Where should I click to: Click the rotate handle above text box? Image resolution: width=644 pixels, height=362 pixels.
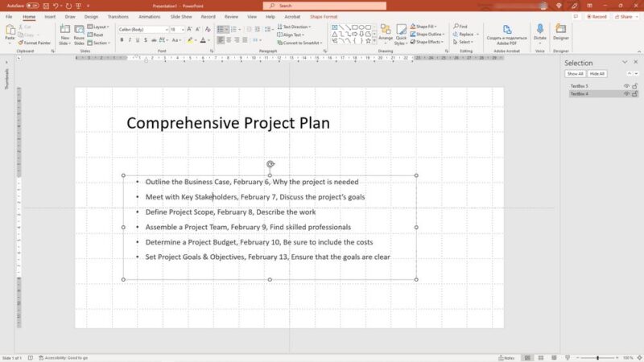tap(270, 164)
